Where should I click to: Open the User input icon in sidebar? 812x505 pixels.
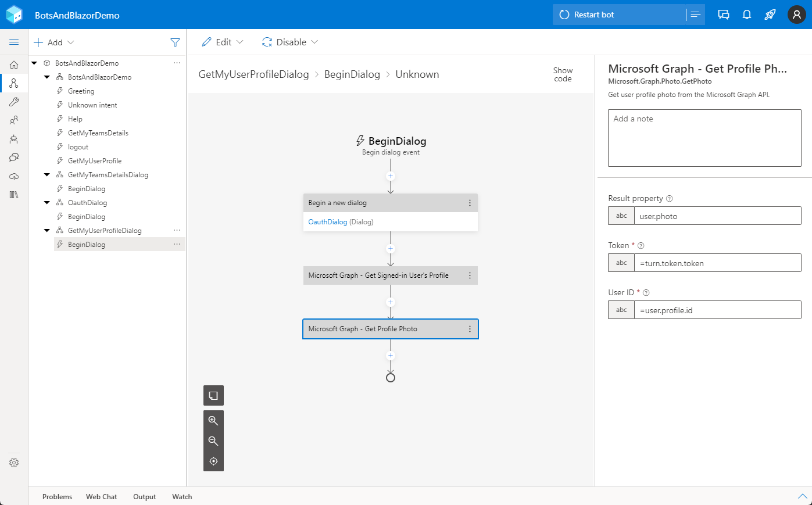pyautogui.click(x=14, y=120)
